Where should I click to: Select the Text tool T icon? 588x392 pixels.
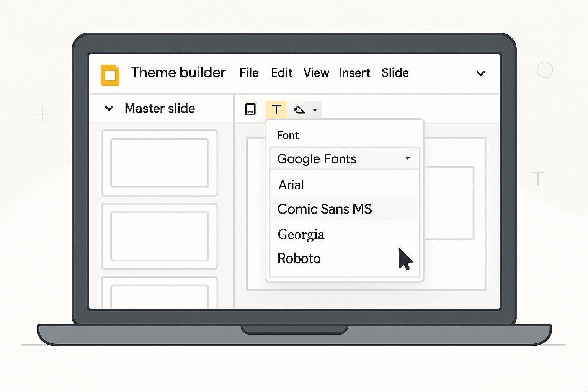(x=276, y=110)
